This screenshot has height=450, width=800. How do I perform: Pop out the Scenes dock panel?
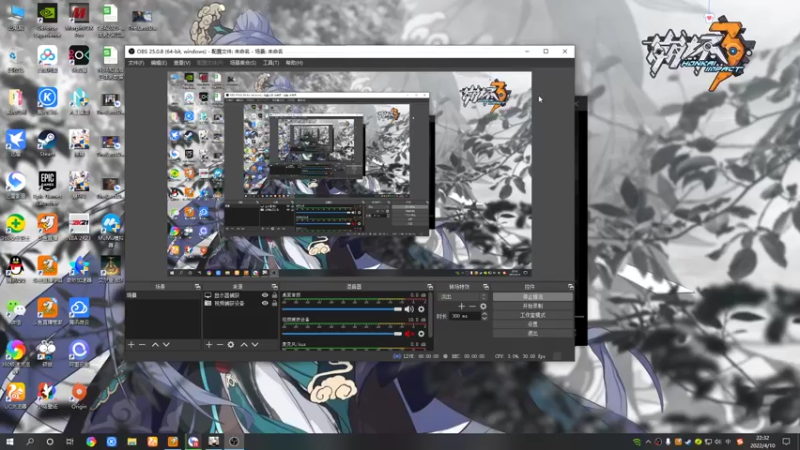point(197,287)
